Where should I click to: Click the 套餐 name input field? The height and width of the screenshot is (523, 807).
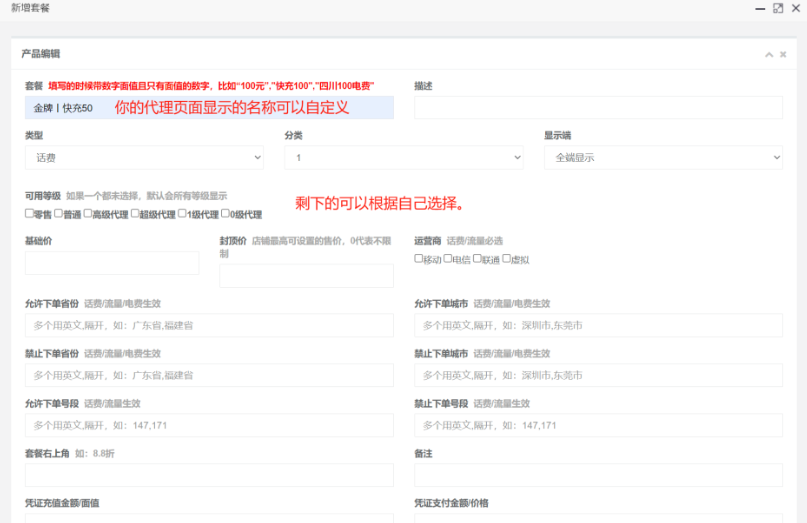(209, 107)
